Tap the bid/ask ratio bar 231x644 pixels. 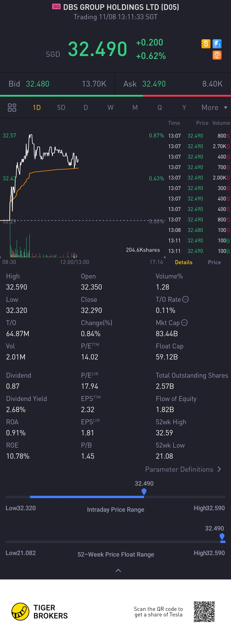[115, 96]
